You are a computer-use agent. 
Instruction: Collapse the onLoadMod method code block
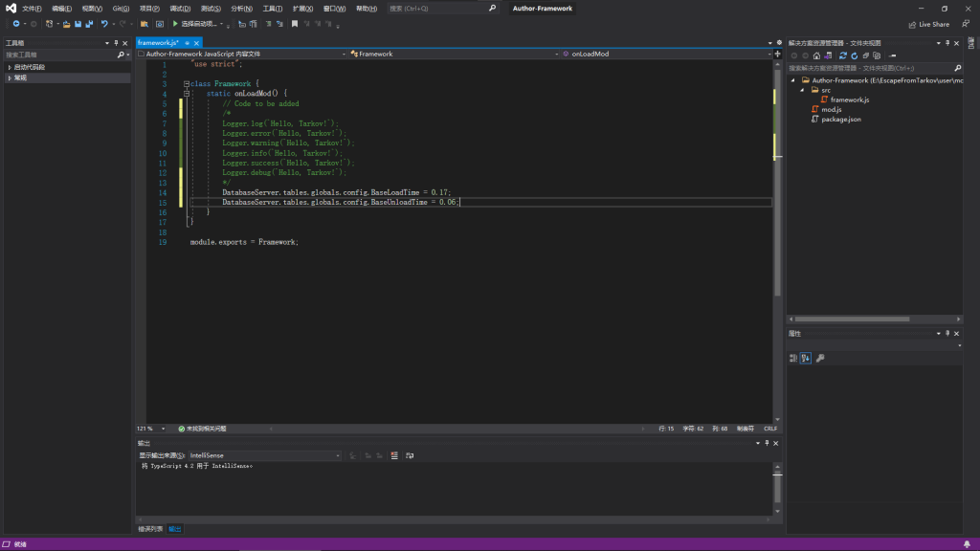tap(187, 94)
